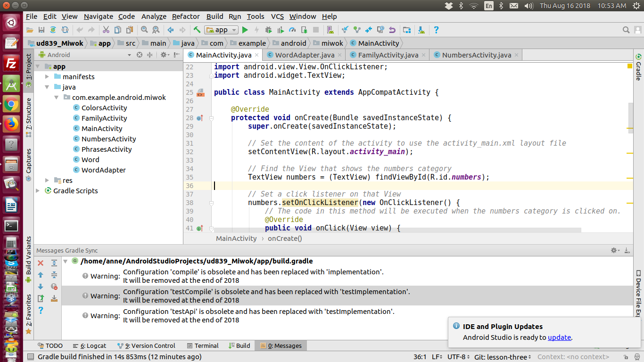The width and height of the screenshot is (644, 362).
Task: Click the Scroll from Source target icon
Action: [x=140, y=55]
